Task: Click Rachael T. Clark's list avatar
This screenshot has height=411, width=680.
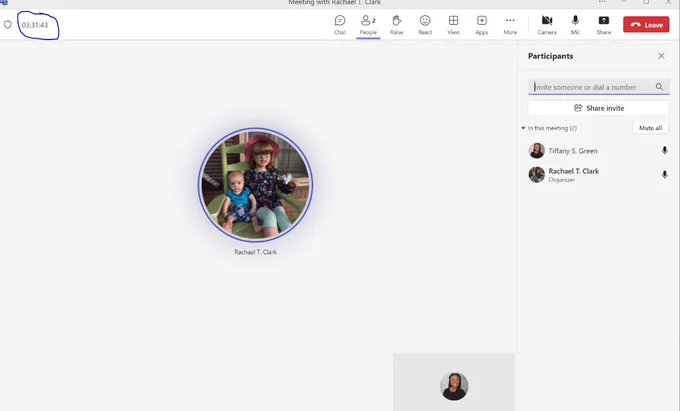Action: pos(536,175)
